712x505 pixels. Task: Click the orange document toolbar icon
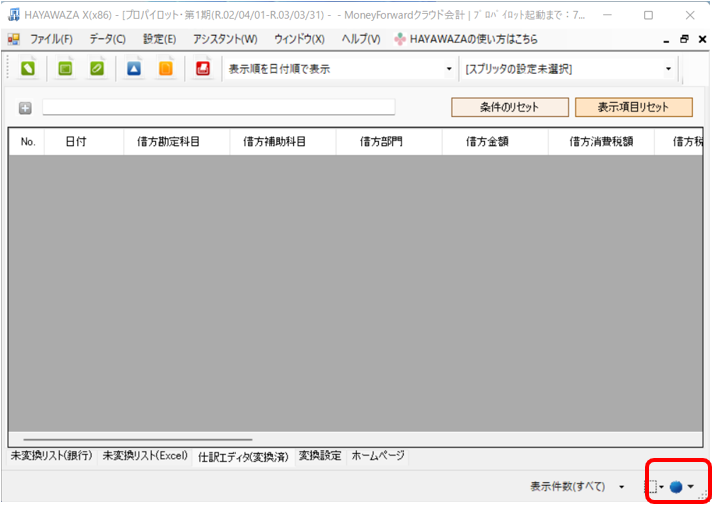click(x=166, y=69)
